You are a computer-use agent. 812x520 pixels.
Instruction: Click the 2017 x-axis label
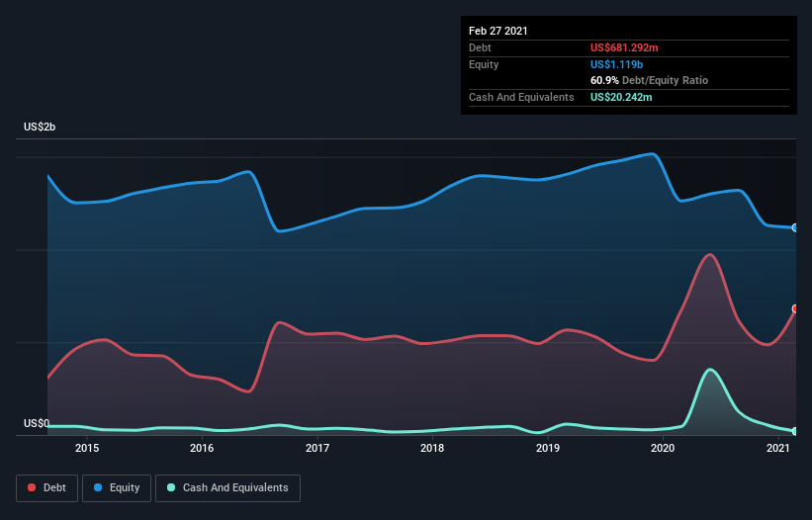317,448
